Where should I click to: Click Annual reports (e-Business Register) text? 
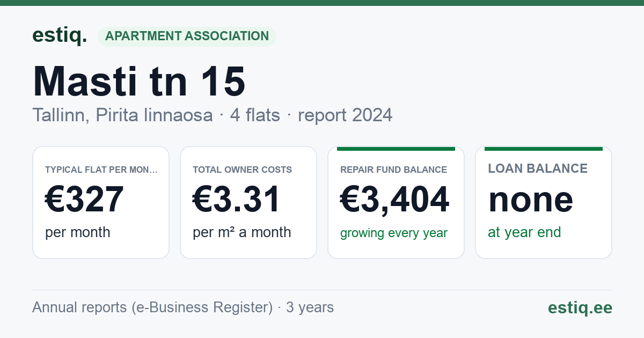(152, 307)
